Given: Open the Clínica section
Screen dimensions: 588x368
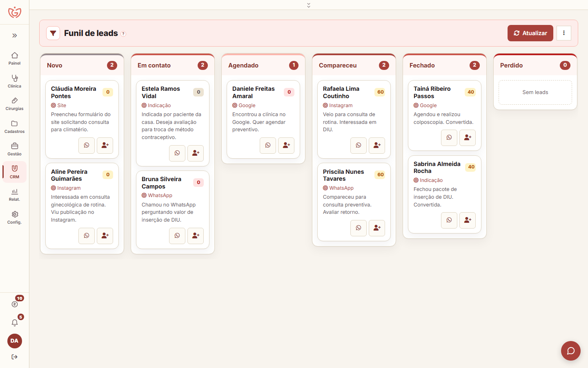Looking at the screenshot, I should 15,81.
